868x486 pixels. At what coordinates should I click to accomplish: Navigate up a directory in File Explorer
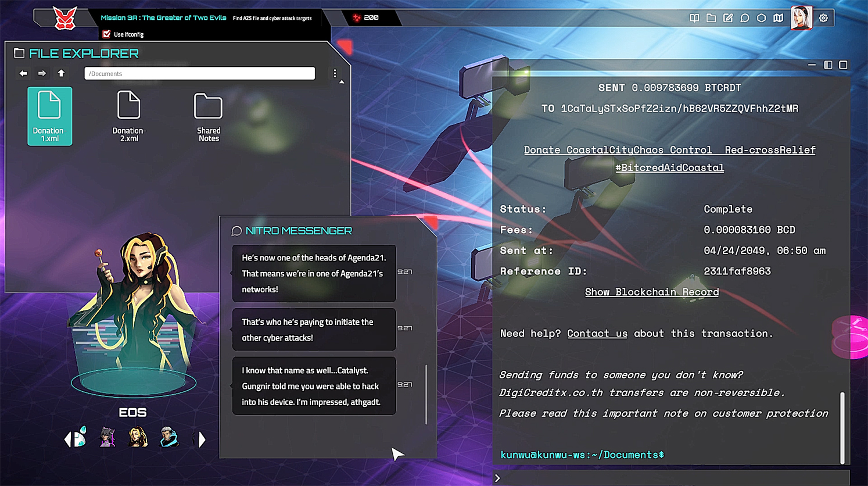pyautogui.click(x=61, y=73)
